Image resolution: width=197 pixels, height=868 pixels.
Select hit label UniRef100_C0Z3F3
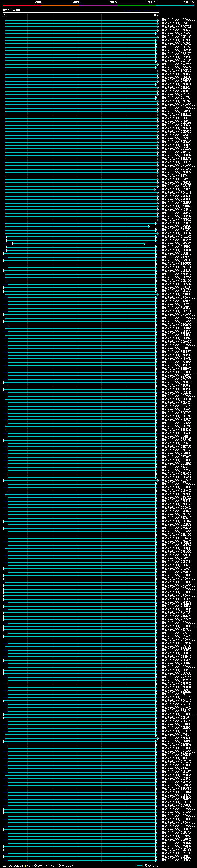176,135
